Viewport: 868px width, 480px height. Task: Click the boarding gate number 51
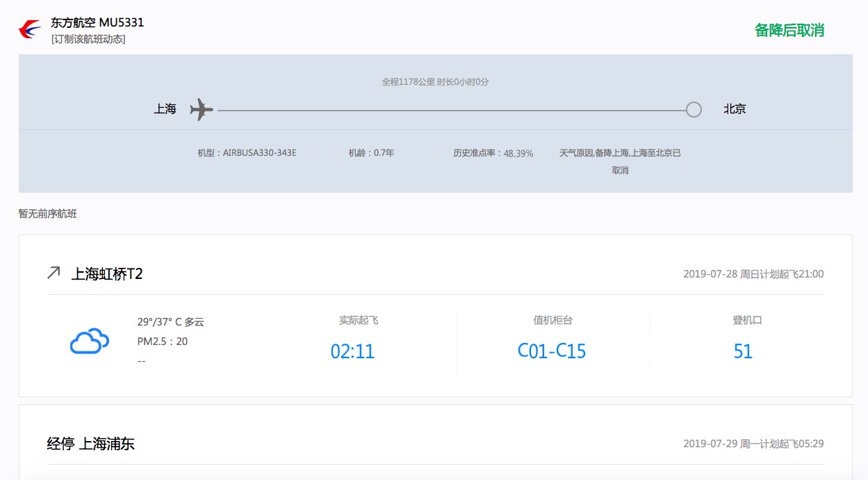(x=743, y=352)
